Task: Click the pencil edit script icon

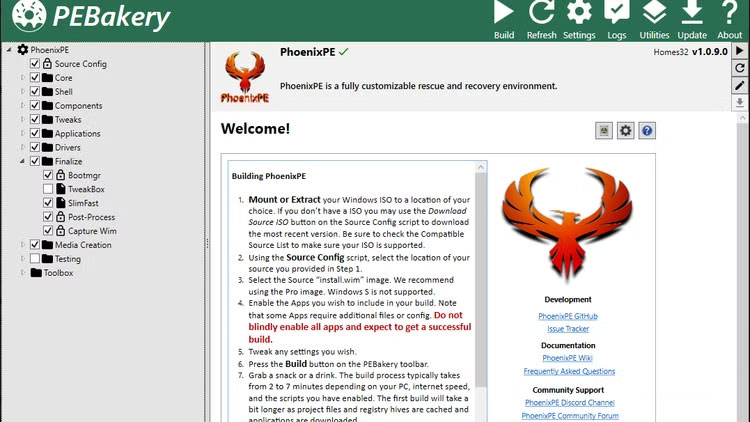Action: point(739,85)
